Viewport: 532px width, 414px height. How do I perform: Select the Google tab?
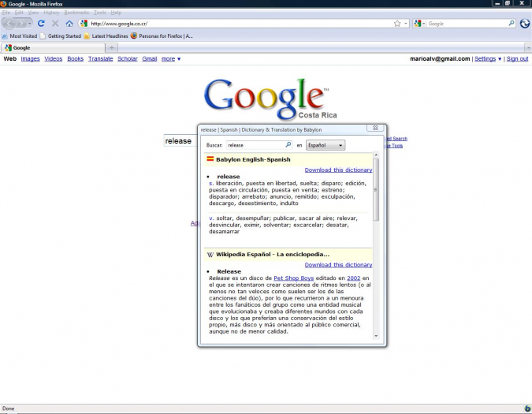pos(53,48)
